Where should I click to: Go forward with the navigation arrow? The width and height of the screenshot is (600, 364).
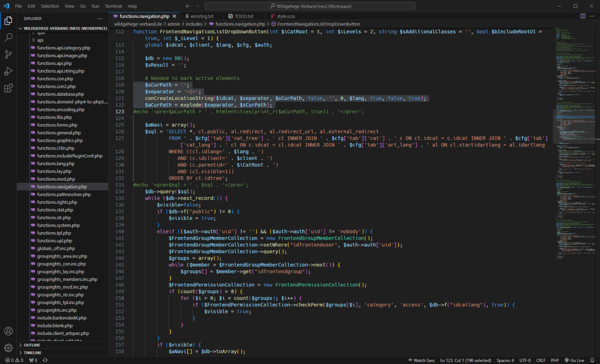[x=197, y=6]
